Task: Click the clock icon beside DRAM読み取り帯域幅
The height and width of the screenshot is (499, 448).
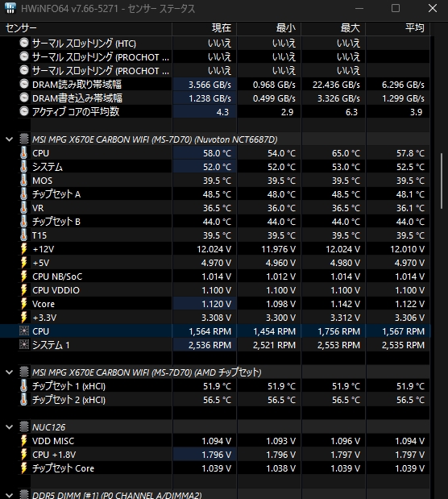Action: [x=24, y=84]
